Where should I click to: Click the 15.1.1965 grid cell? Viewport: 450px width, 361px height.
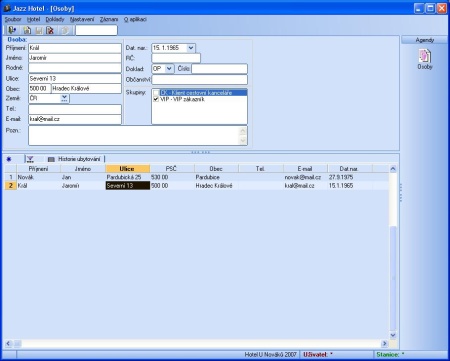tap(349, 186)
